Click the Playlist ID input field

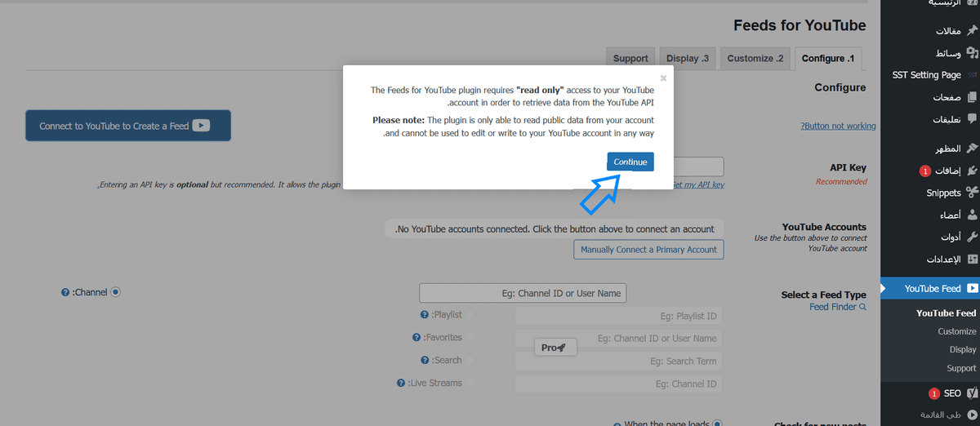click(619, 316)
